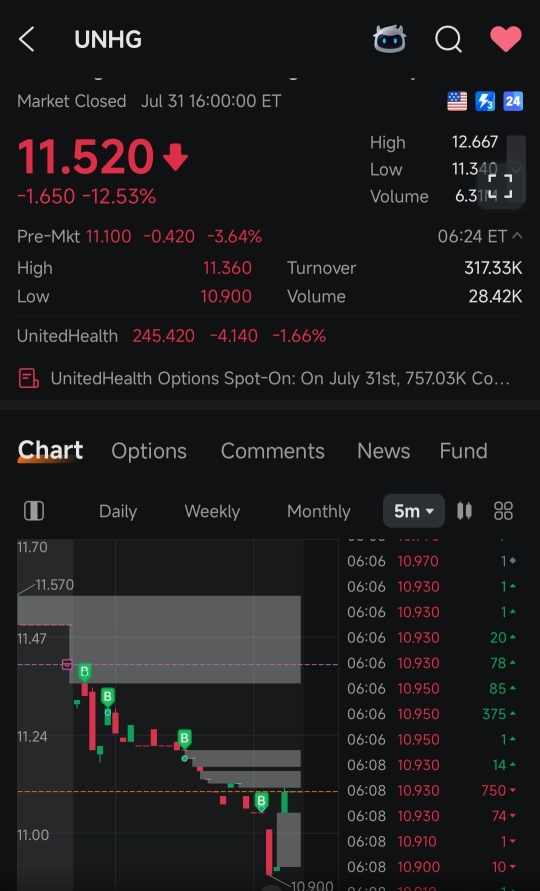Toggle the chart side panel layout icon
Viewport: 540px width, 891px height.
click(34, 511)
